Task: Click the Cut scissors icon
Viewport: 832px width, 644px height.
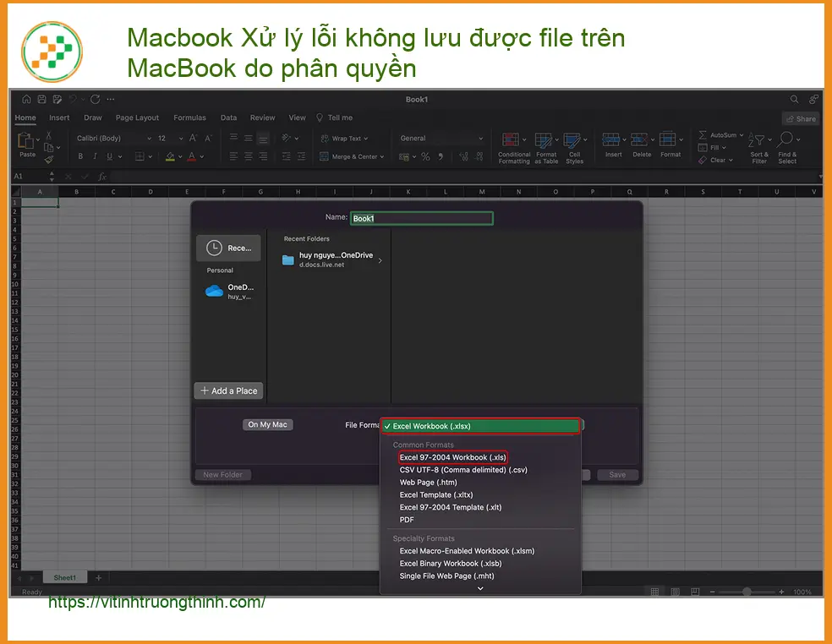Action: (48, 136)
